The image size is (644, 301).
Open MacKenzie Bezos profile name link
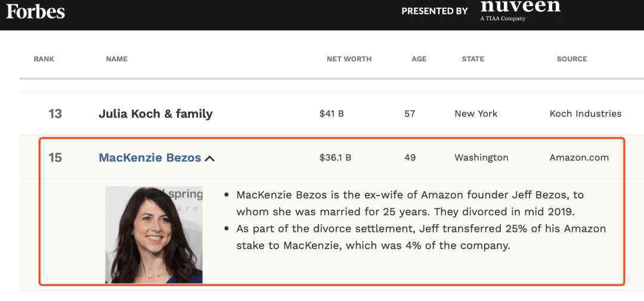point(150,158)
